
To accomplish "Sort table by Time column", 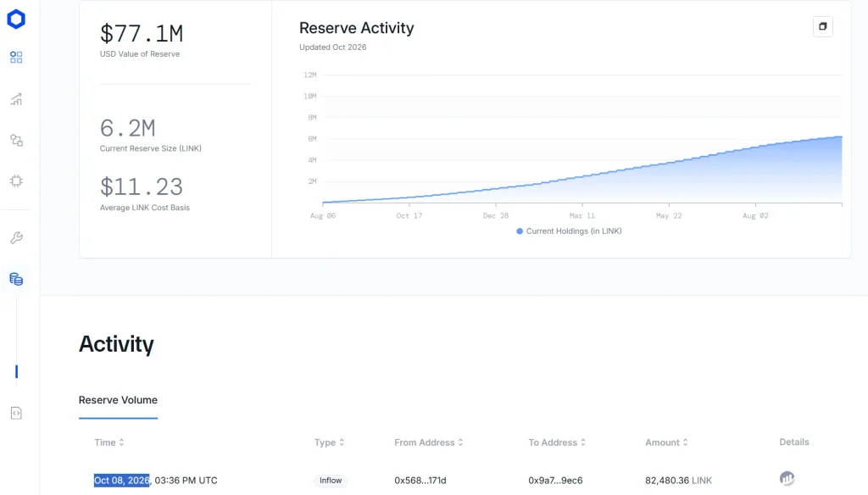I will pyautogui.click(x=109, y=442).
